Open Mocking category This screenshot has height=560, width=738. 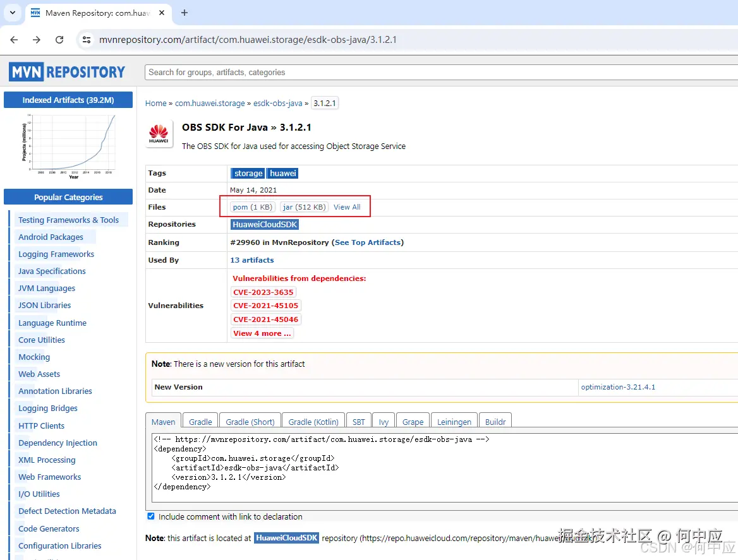(x=34, y=357)
